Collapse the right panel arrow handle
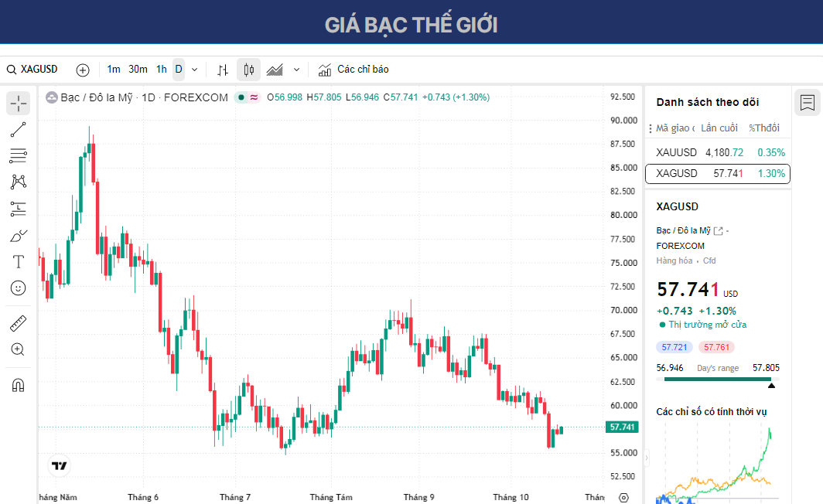Image resolution: width=823 pixels, height=504 pixels. pos(646,458)
